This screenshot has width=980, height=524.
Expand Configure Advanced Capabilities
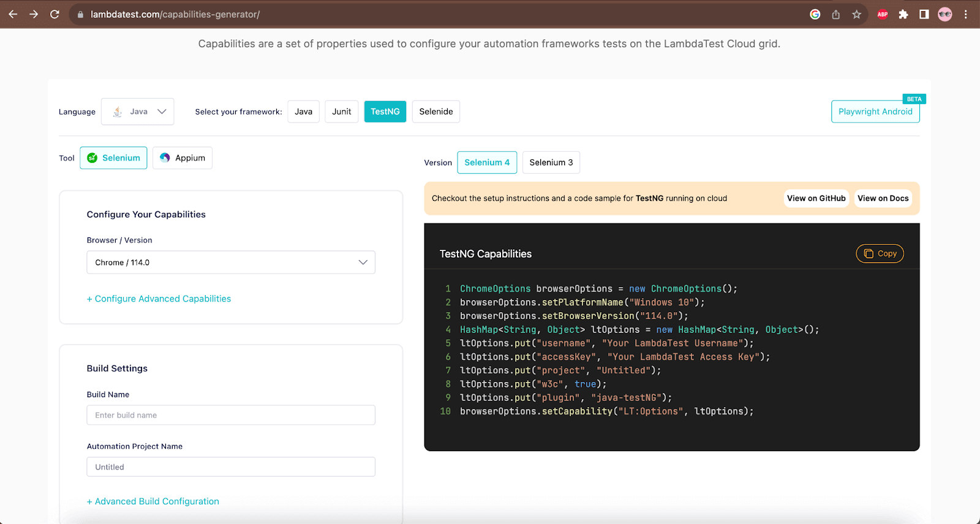pyautogui.click(x=159, y=299)
